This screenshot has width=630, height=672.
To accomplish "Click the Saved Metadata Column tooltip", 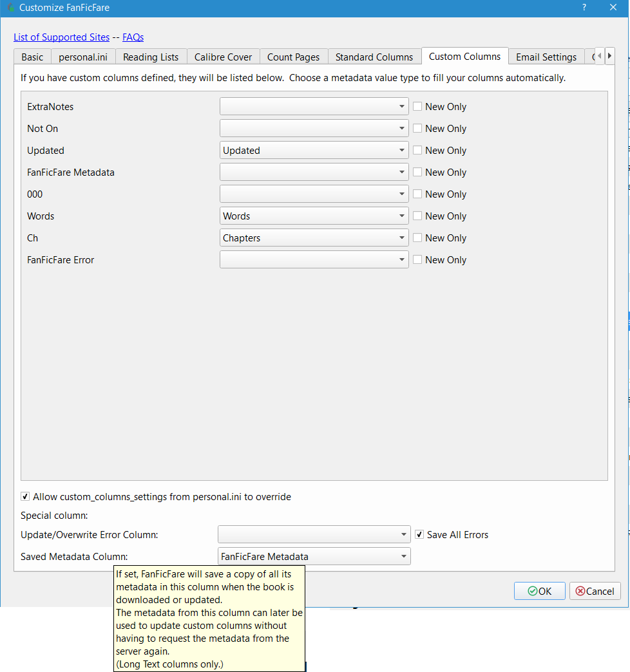I will coord(209,619).
